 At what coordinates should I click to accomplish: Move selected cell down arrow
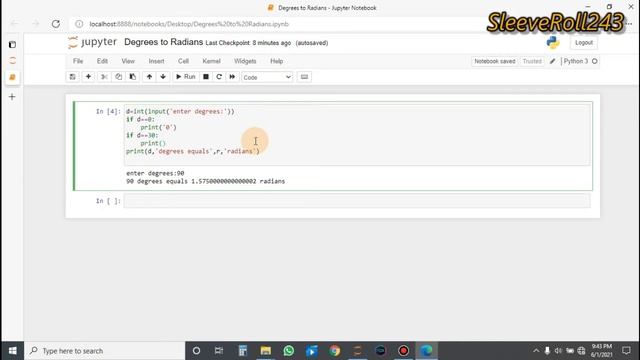tap(163, 77)
